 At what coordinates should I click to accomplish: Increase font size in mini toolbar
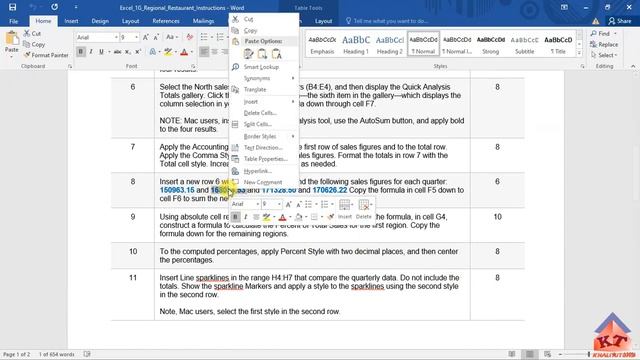[289, 204]
